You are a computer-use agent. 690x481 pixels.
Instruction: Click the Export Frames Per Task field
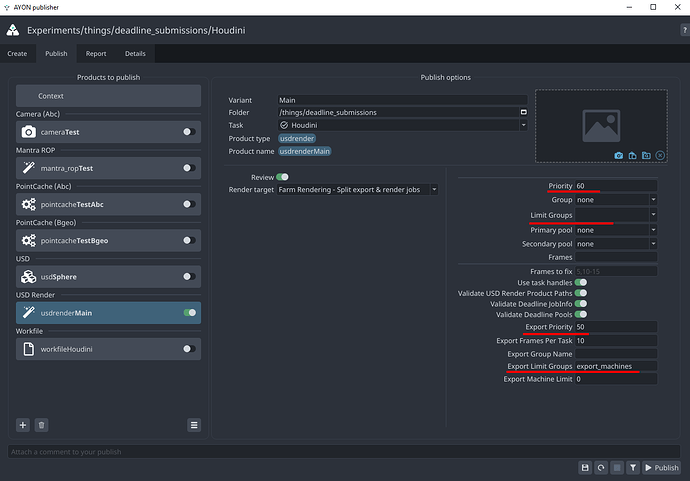click(x=616, y=340)
